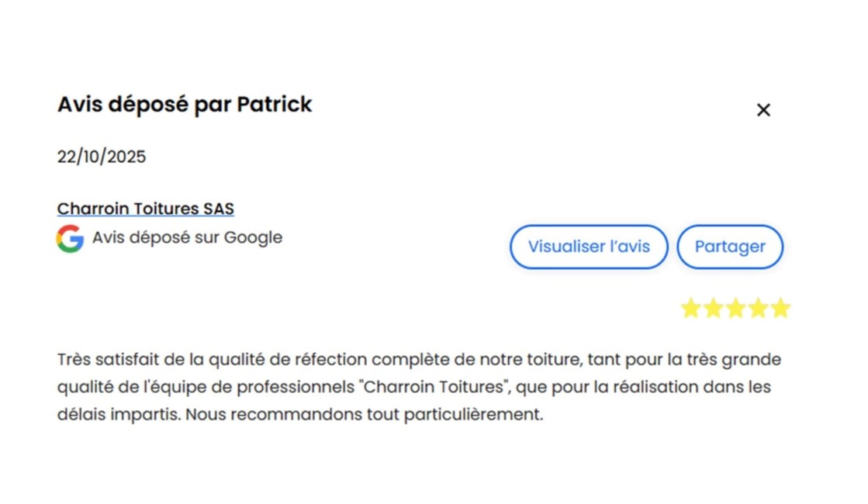This screenshot has width=868, height=504.
Task: Click the reviewer name Patrick in the heading
Action: (x=274, y=104)
